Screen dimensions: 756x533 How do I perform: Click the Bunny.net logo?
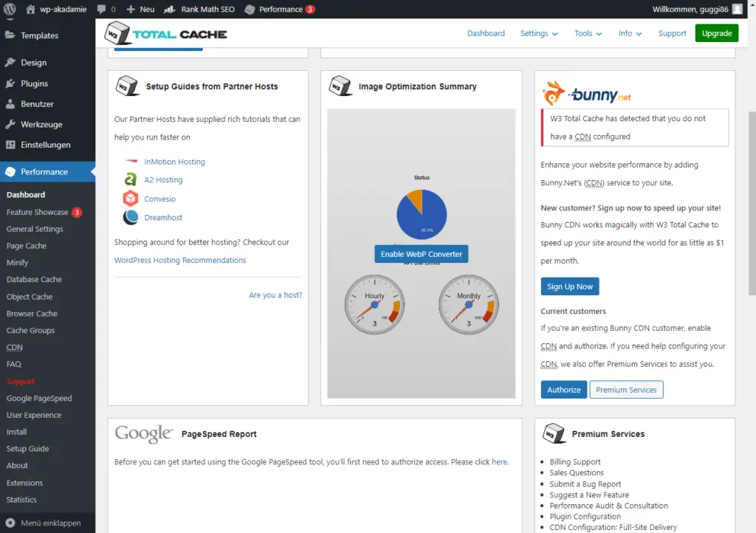(586, 93)
